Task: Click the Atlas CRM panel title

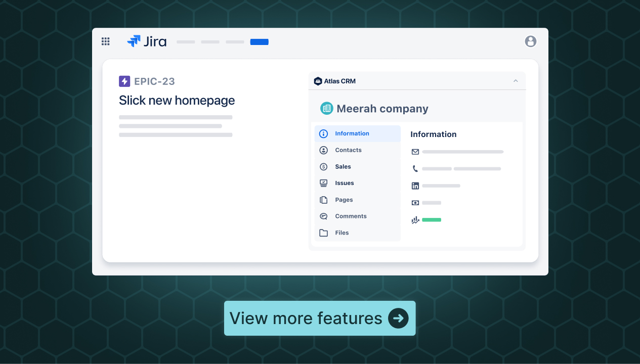Action: pos(340,81)
